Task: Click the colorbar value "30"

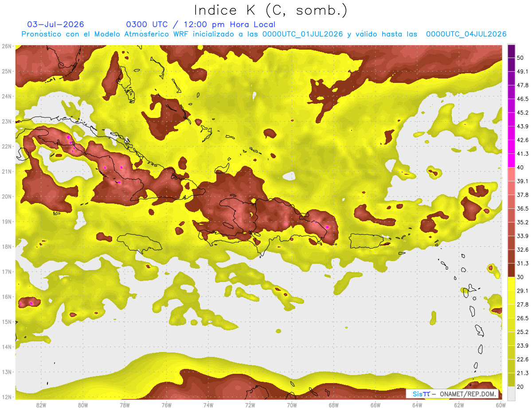Action: (x=521, y=277)
